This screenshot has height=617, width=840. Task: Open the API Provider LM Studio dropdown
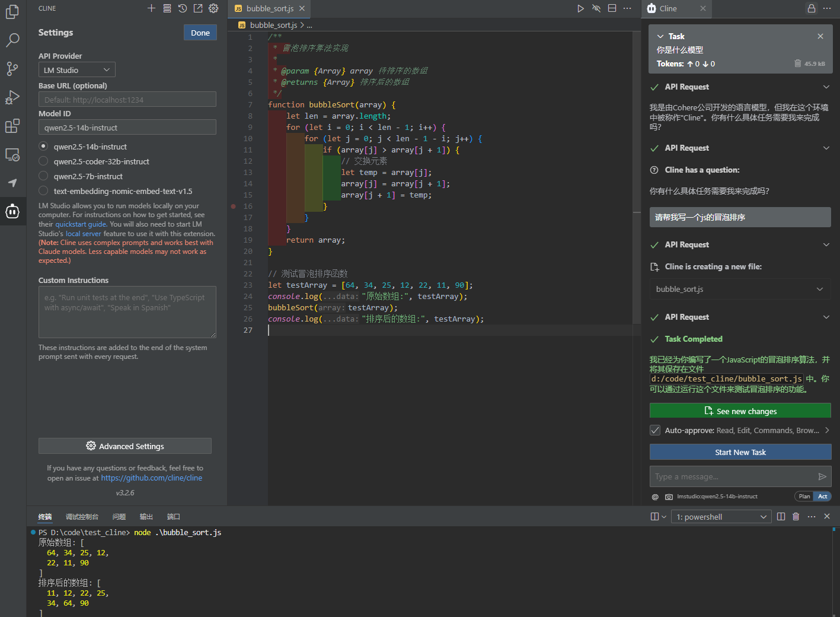coord(77,70)
